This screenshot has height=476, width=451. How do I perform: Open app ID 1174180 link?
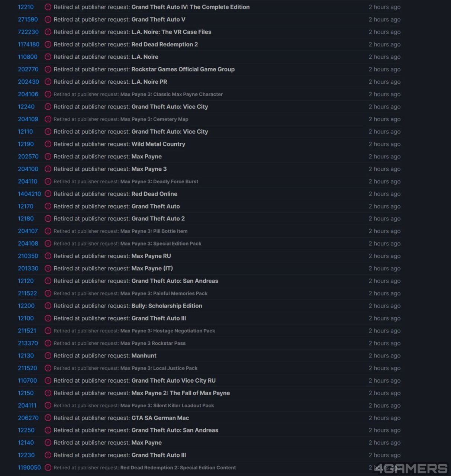[x=29, y=44]
